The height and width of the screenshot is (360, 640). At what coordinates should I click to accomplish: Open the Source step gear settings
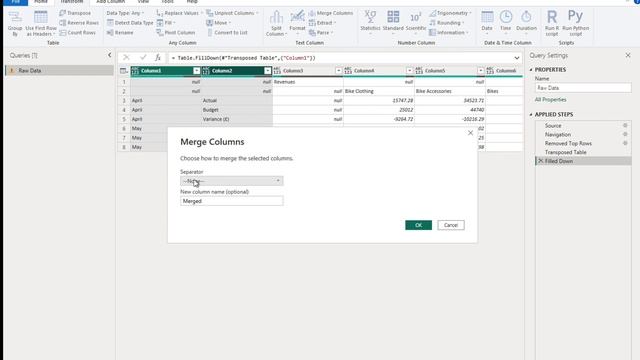[625, 126]
